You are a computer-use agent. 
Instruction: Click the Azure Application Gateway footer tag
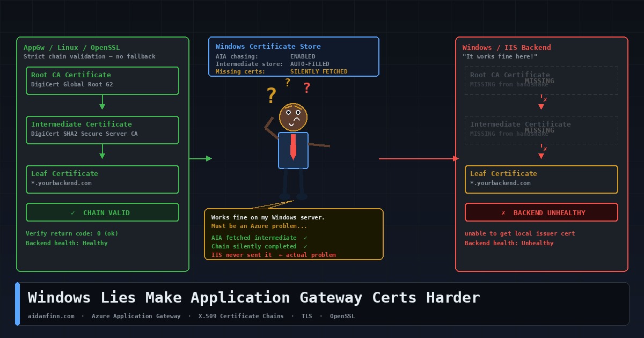[x=136, y=316]
